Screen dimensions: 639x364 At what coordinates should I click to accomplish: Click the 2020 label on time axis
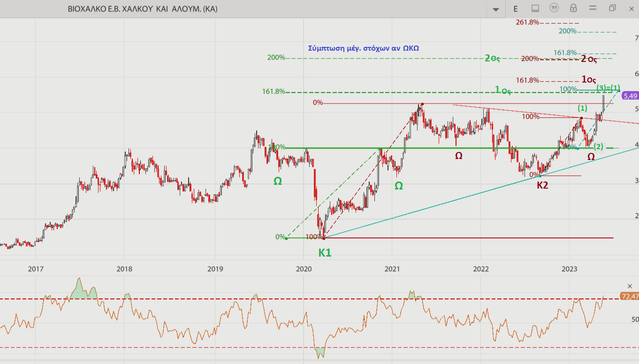click(304, 269)
